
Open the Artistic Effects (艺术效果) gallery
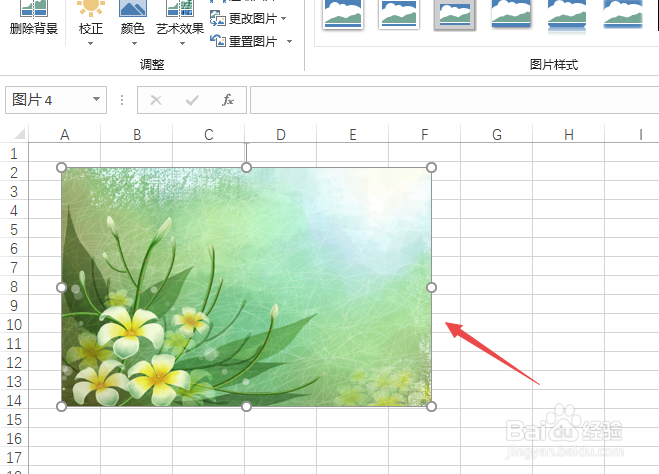180,21
